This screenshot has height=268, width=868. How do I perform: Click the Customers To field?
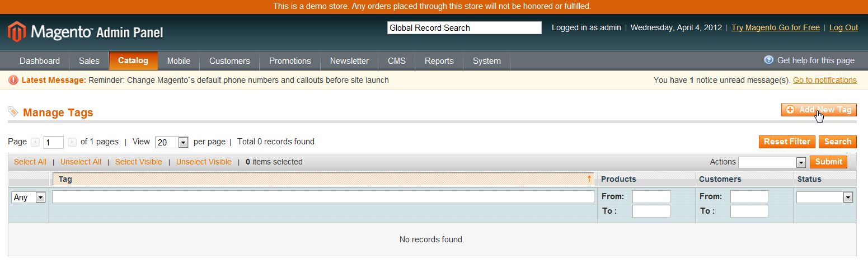coord(749,211)
